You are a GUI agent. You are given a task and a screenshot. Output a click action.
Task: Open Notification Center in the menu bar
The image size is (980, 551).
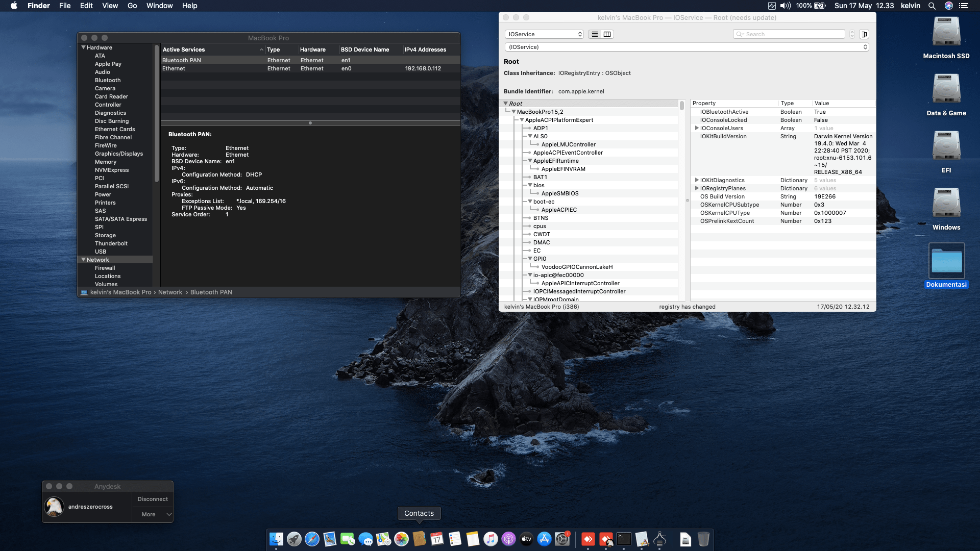[964, 6]
